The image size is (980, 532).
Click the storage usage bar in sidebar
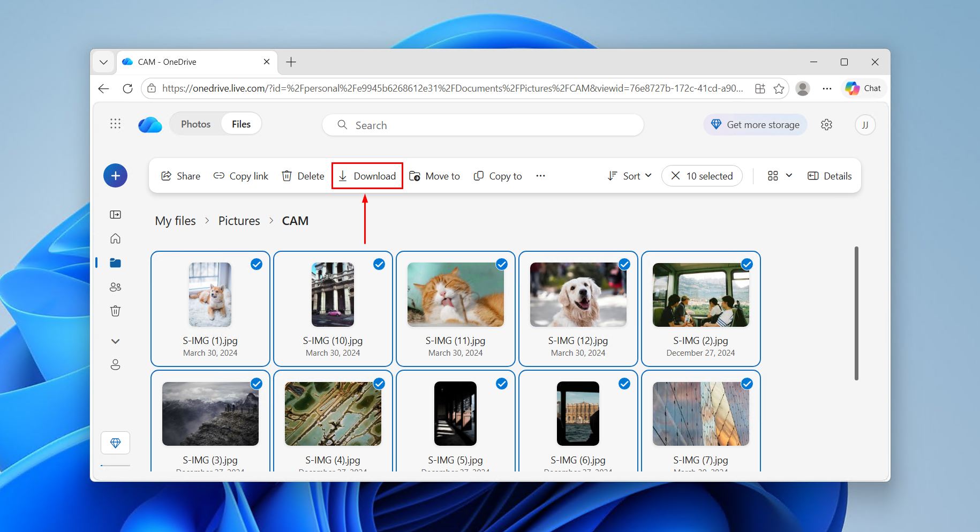(x=115, y=466)
